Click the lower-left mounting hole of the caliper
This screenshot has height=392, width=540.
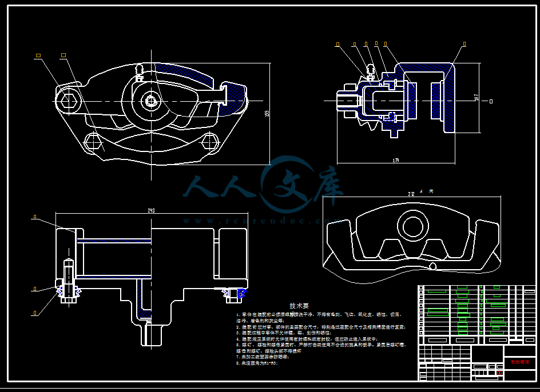[x=93, y=141]
